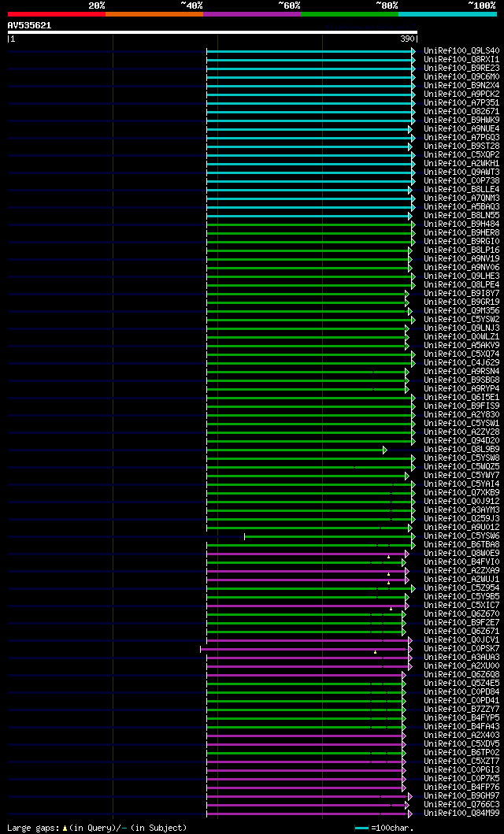Select the UniRef100_B6TP02 label
Viewport: 504px width, 834px height.
click(x=462, y=753)
